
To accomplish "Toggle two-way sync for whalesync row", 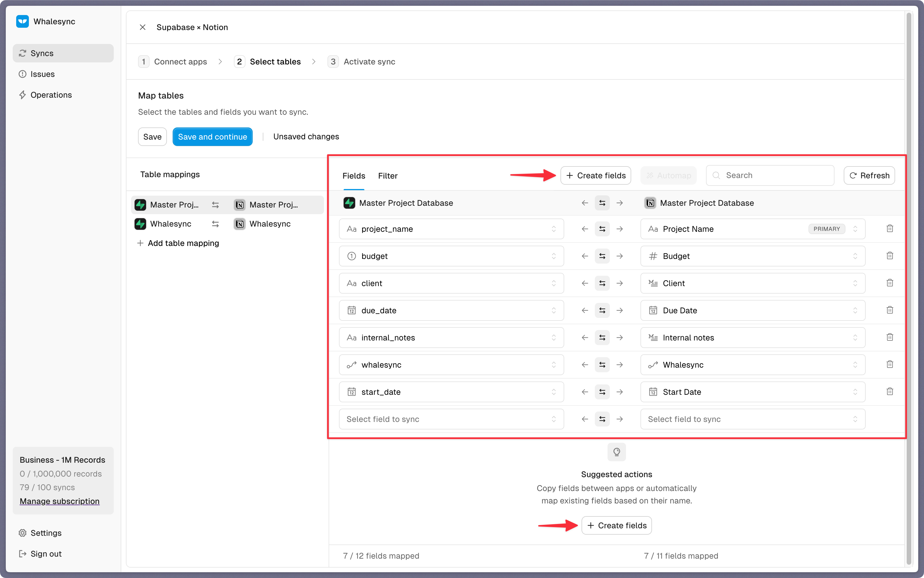I will [x=602, y=365].
